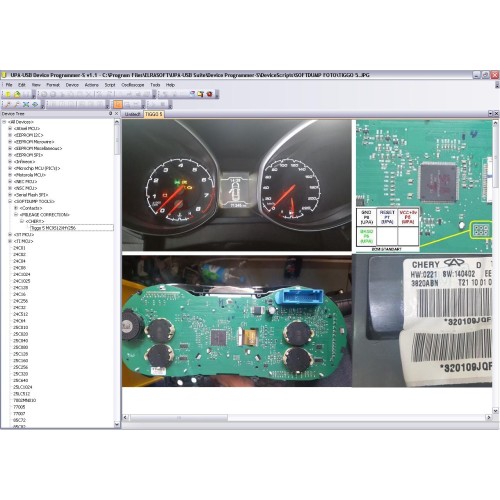Screen dimensions: 500x500
Task: Switch to the Untitled tab
Action: [132, 114]
